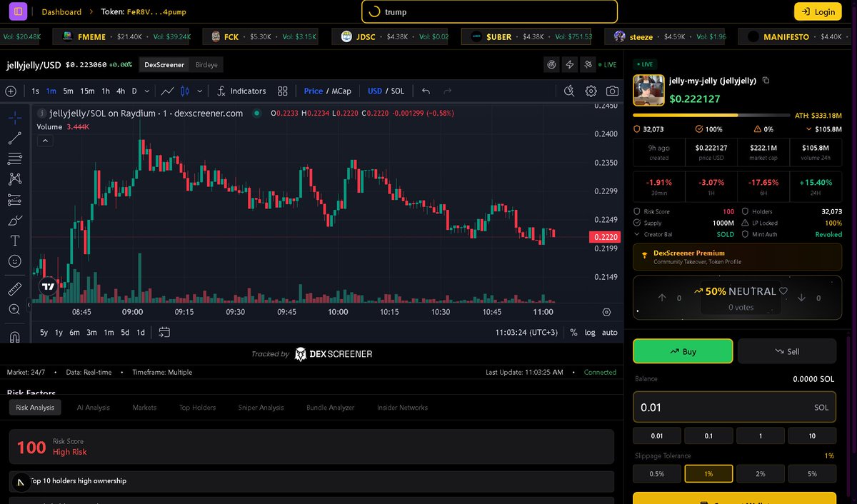Click the Login button
Image resolution: width=857 pixels, height=504 pixels.
818,11
